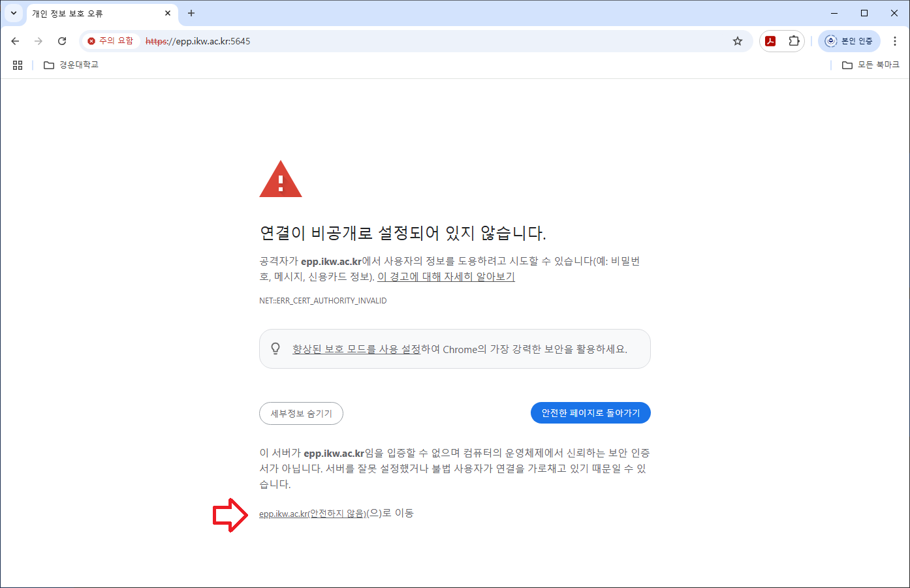Click the 주의 요함 security warning chip
The image size is (910, 588).
click(x=110, y=41)
